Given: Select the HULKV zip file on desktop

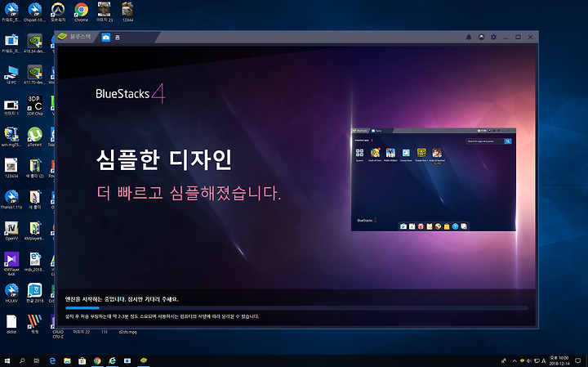Looking at the screenshot, I should click(x=11, y=293).
